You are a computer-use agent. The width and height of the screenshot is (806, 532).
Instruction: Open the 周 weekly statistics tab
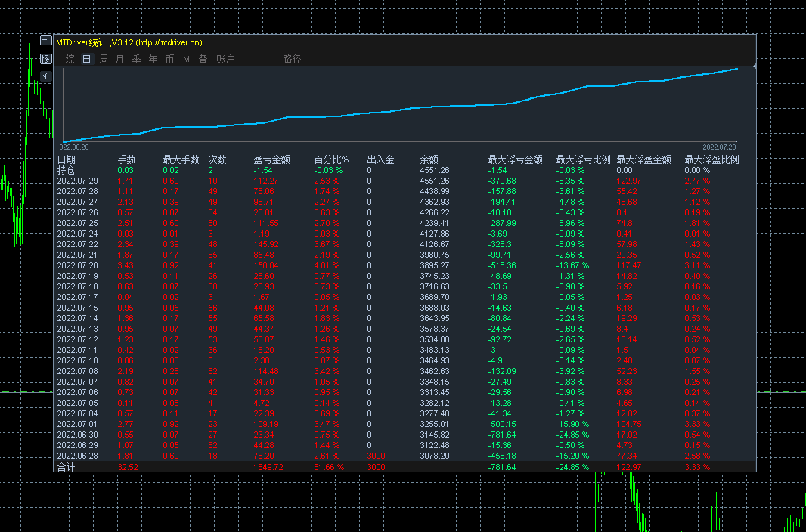(104, 59)
